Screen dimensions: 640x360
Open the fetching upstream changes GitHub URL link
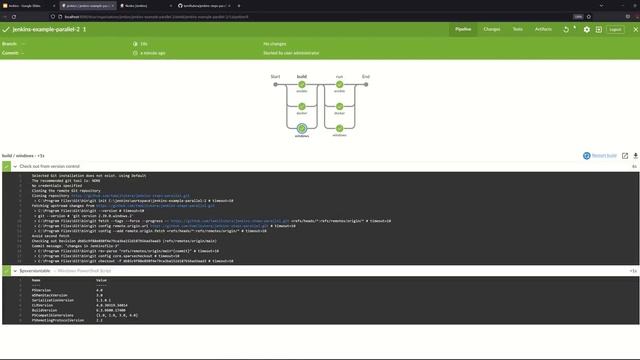(155, 206)
